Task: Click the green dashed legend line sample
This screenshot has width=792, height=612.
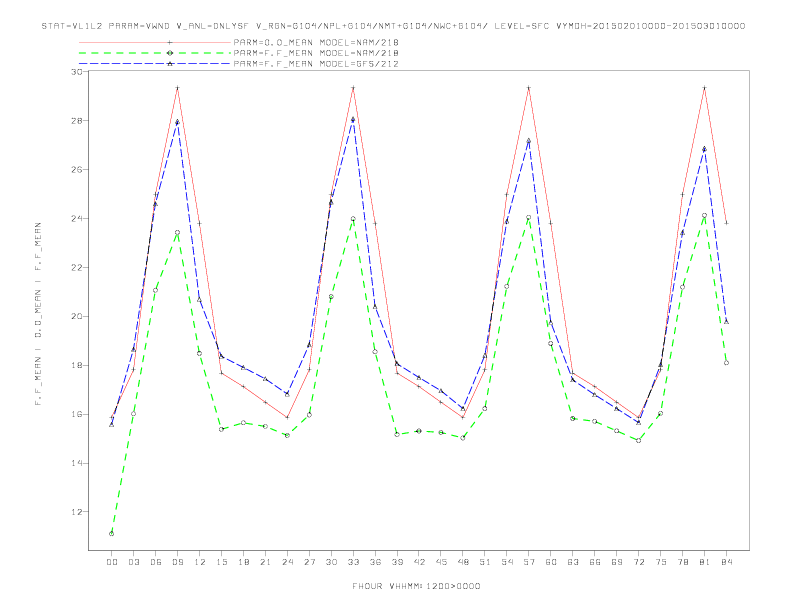Action: (155, 53)
